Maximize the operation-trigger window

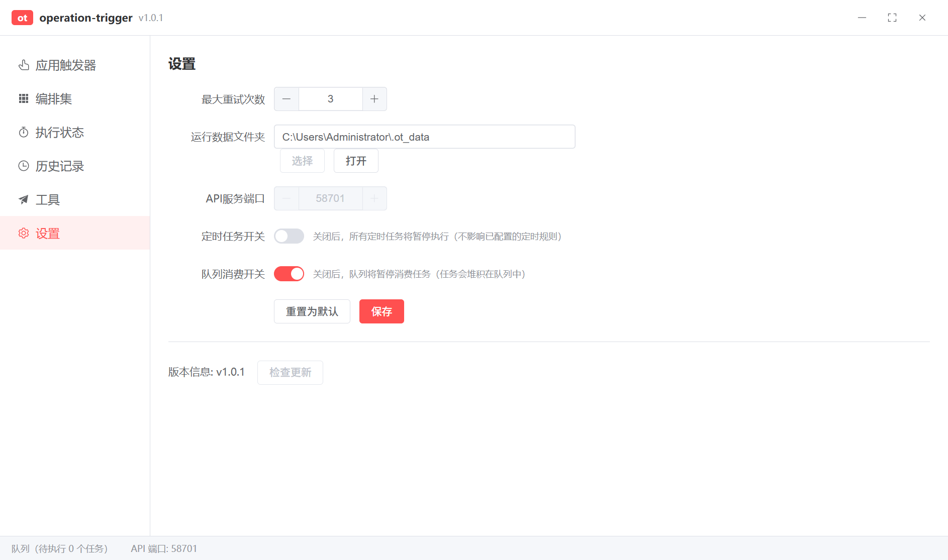click(892, 18)
